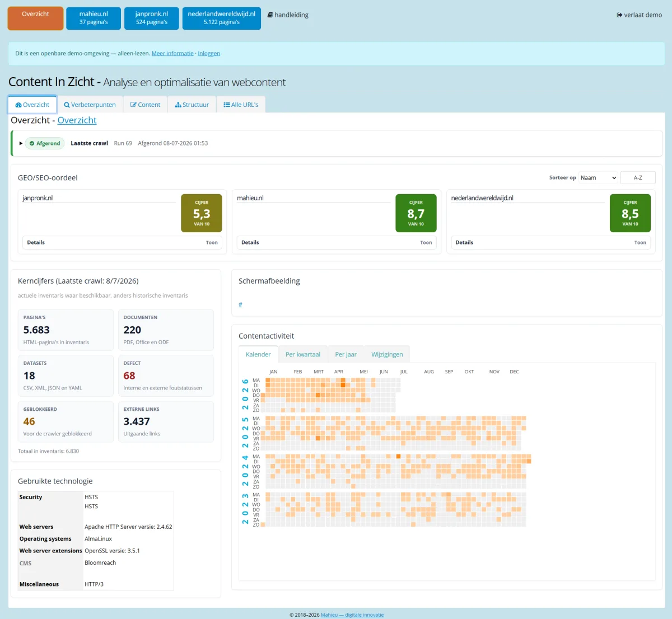Click 'OpenSSL versie: 3.5.1' text
672x619 pixels.
(x=112, y=551)
